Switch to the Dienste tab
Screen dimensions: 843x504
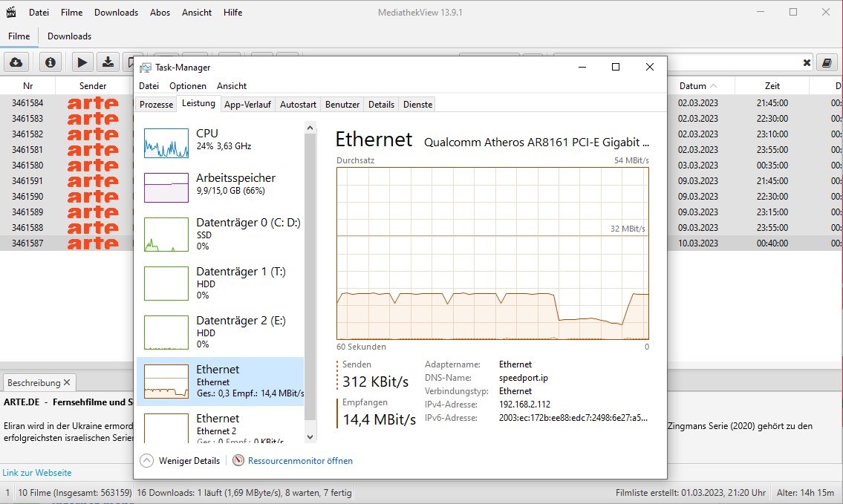pos(417,105)
